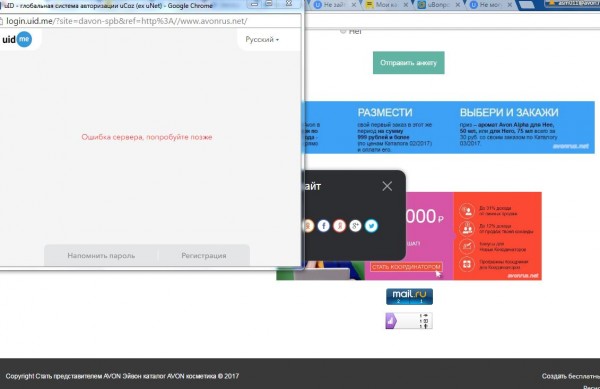Click the Yandex login icon
This screenshot has height=389, width=600.
pyautogui.click(x=339, y=226)
